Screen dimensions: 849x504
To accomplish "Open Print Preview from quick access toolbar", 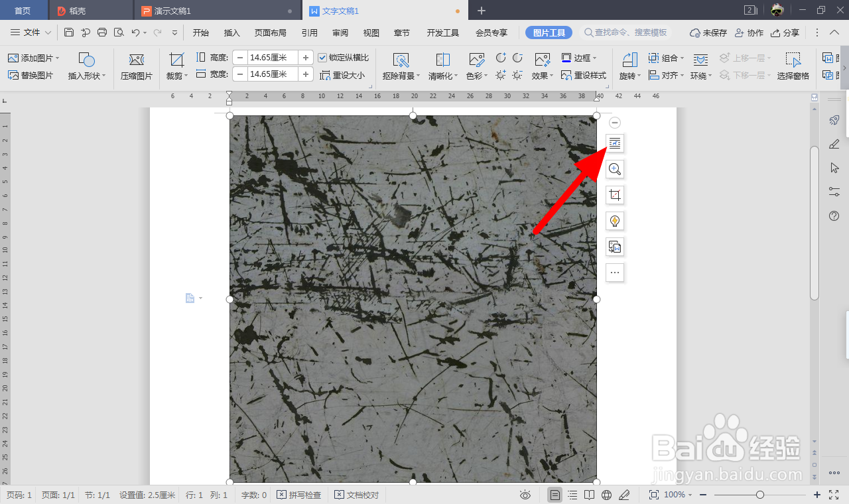I will pos(119,32).
